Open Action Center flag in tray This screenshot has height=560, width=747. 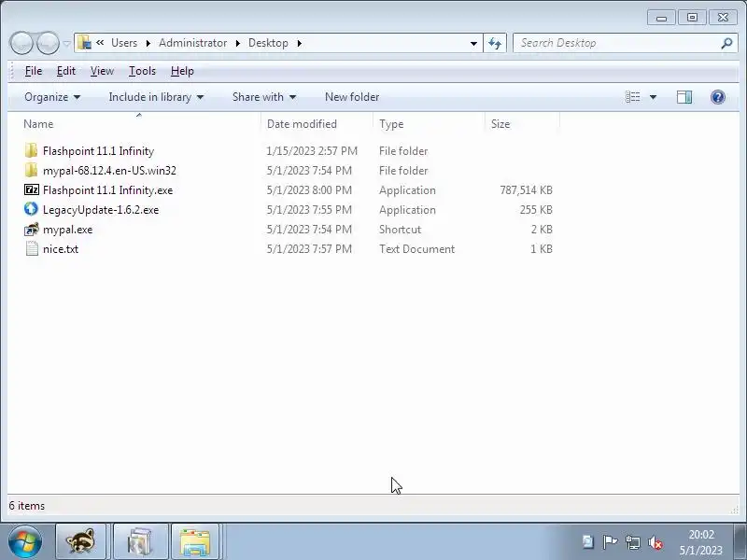[610, 542]
